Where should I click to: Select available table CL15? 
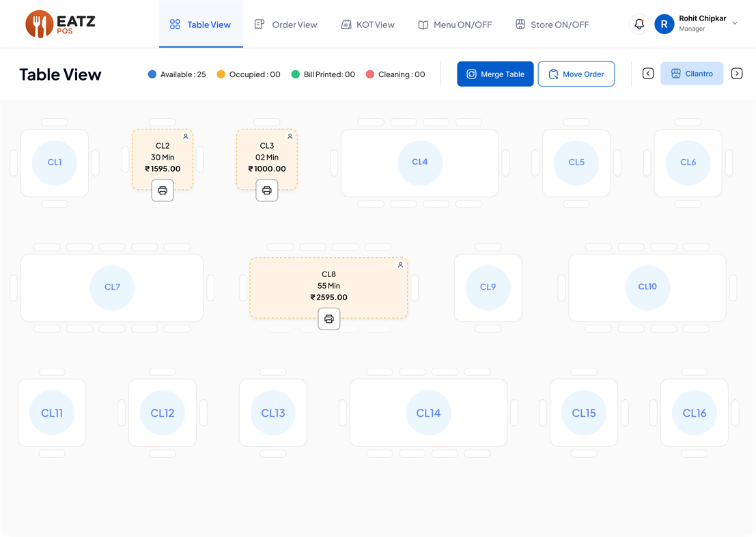584,413
